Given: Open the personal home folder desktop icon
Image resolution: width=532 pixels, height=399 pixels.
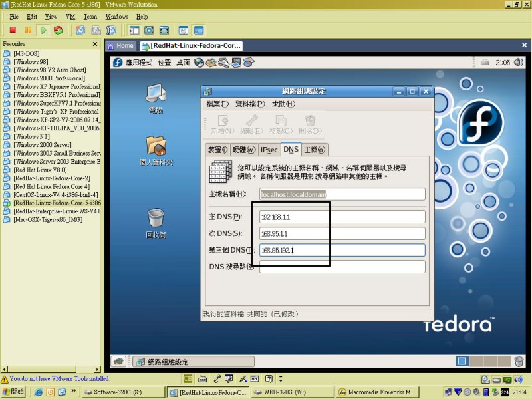Looking at the screenshot, I should [156, 151].
